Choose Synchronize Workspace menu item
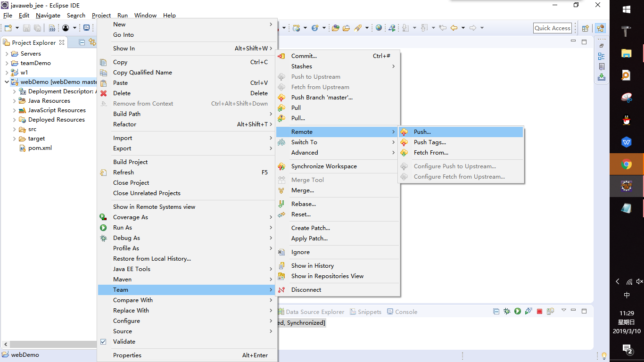Image resolution: width=644 pixels, height=362 pixels. (x=338, y=166)
